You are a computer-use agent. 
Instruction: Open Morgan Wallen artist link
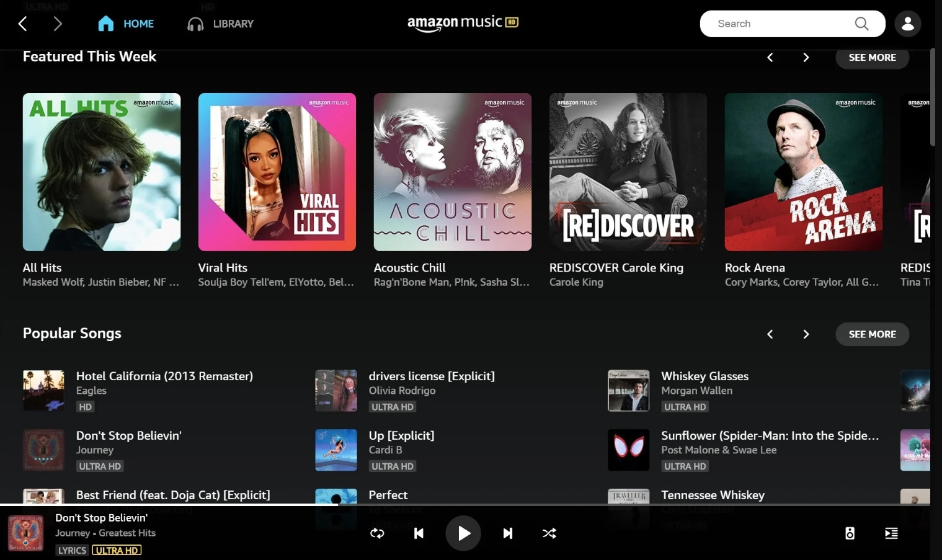(696, 391)
